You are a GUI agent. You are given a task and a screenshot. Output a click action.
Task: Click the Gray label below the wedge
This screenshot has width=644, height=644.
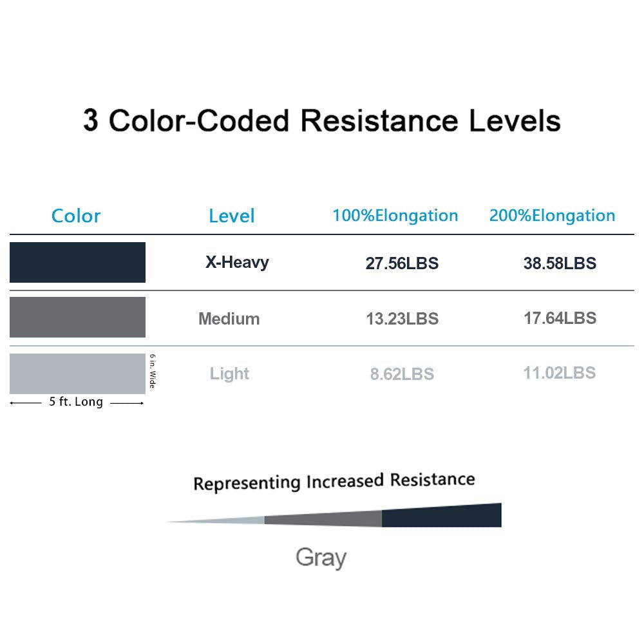click(321, 557)
